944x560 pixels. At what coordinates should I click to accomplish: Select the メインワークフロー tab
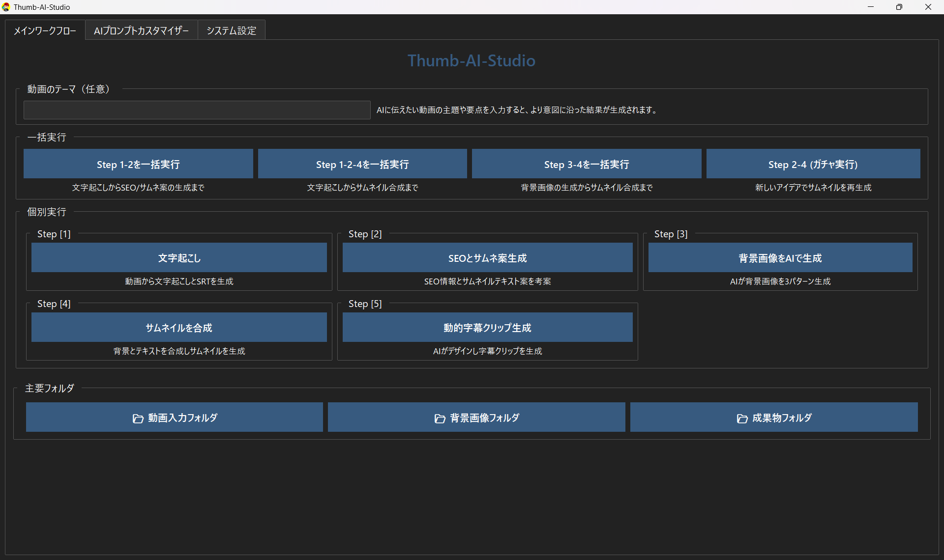coord(45,30)
